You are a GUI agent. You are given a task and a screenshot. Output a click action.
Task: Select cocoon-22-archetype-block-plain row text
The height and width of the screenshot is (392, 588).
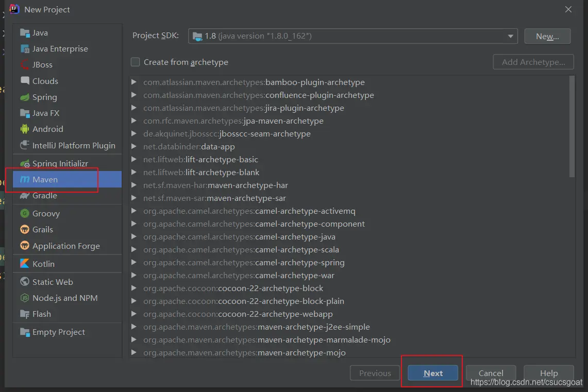pyautogui.click(x=244, y=301)
